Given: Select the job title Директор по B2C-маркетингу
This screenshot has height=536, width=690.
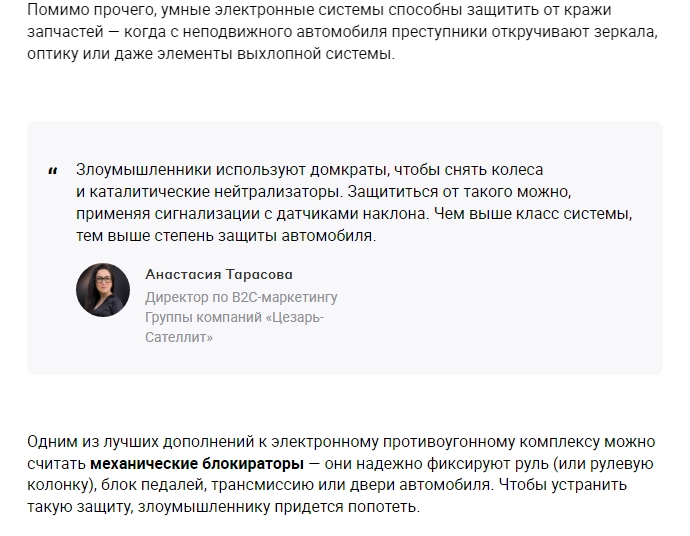Looking at the screenshot, I should coord(241,297).
